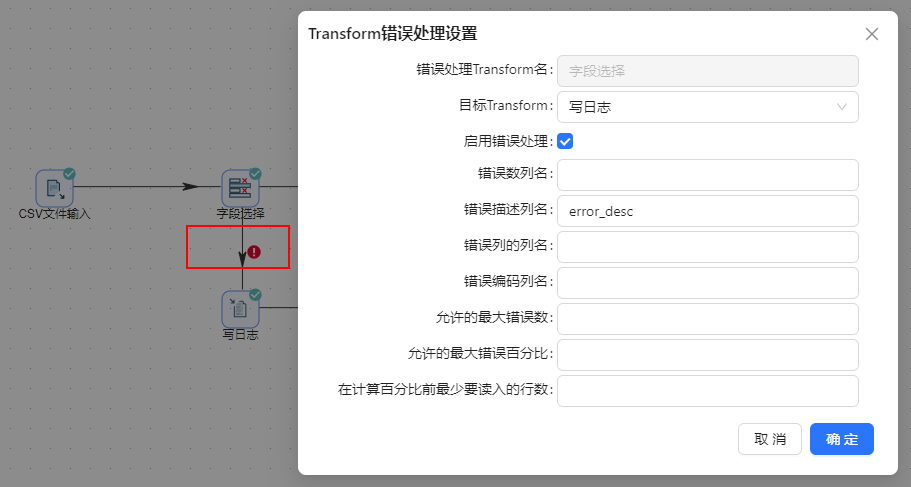Click the 错误列的列名 text box
This screenshot has width=911, height=487.
pos(707,247)
